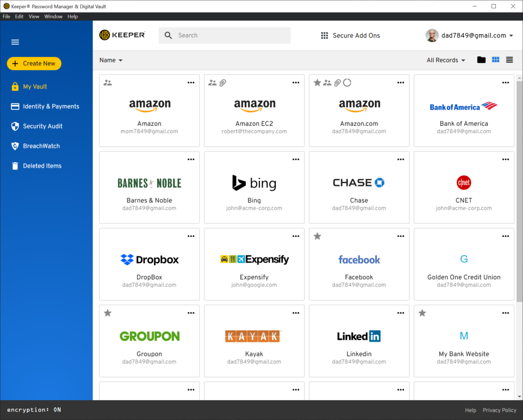The height and width of the screenshot is (420, 523).
Task: Expand the All Records filter dropdown
Action: [x=446, y=60]
